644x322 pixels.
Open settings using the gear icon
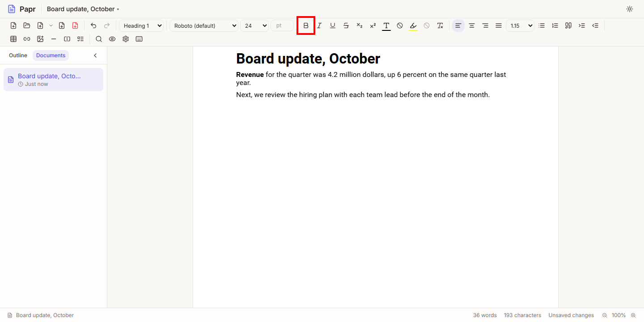click(x=126, y=39)
